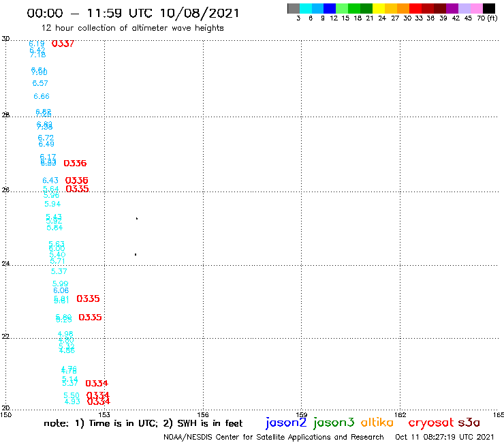Screen dimensions: 504x443
Task: Click the '0335' time stamp beside 5.64
Action: click(x=77, y=189)
